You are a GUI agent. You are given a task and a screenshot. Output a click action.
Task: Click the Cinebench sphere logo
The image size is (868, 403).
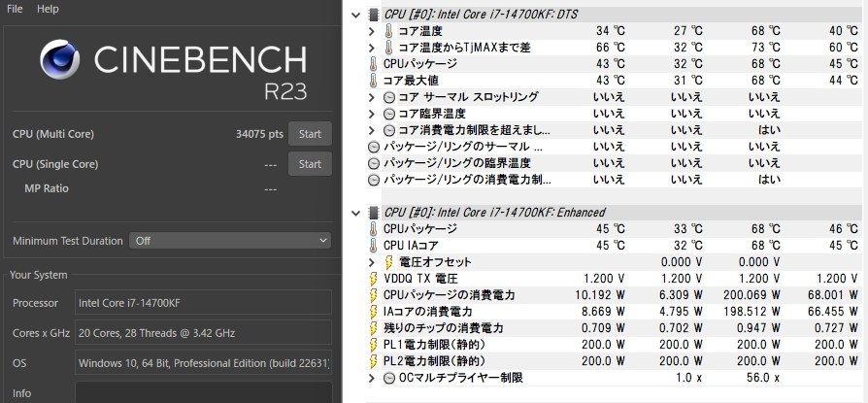coord(60,59)
